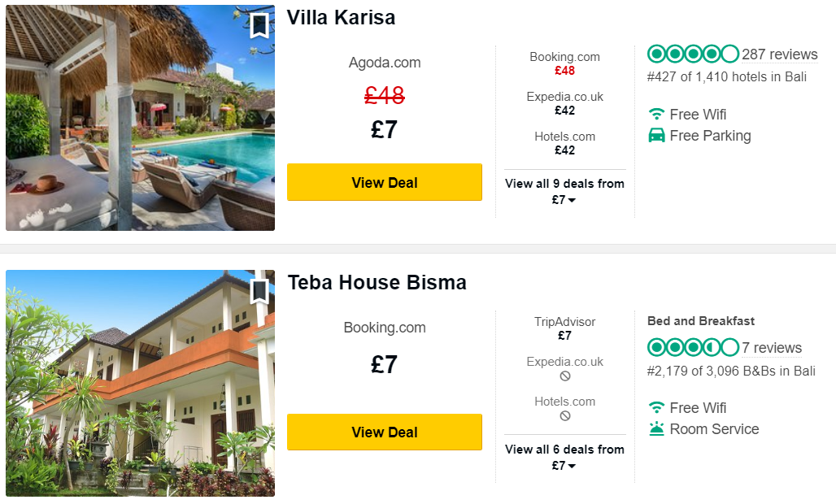The image size is (836, 504).
Task: Open the 287 reviews link
Action: tap(780, 54)
